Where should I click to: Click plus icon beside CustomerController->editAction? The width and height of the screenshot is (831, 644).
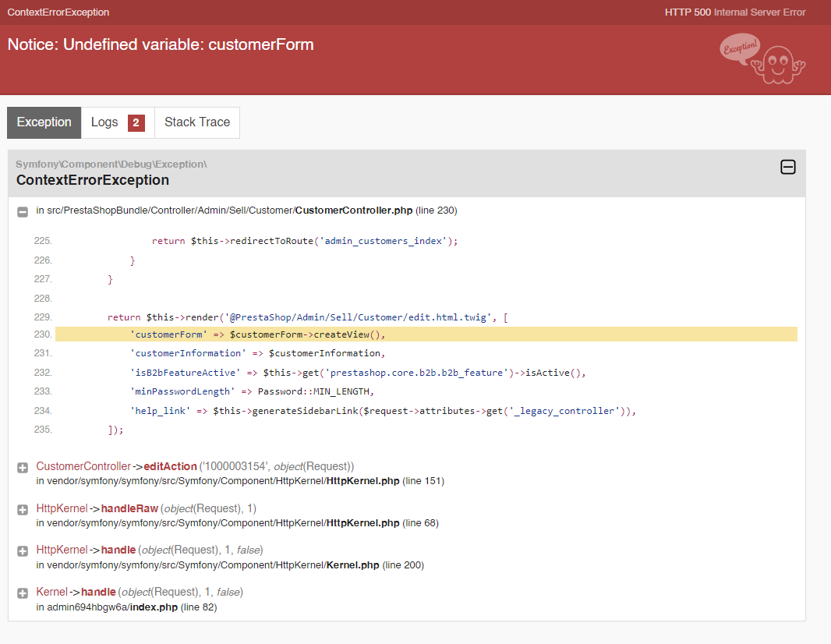(x=23, y=467)
